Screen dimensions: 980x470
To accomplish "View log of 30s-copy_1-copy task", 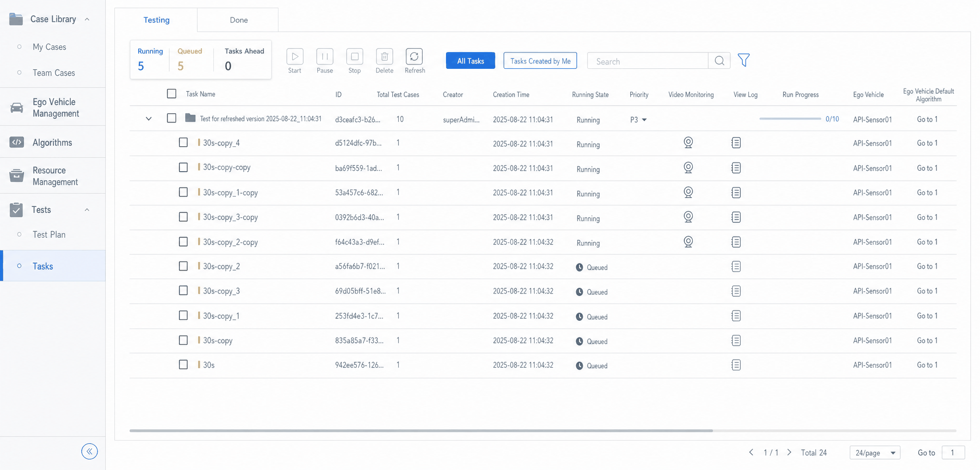I will pyautogui.click(x=736, y=193).
